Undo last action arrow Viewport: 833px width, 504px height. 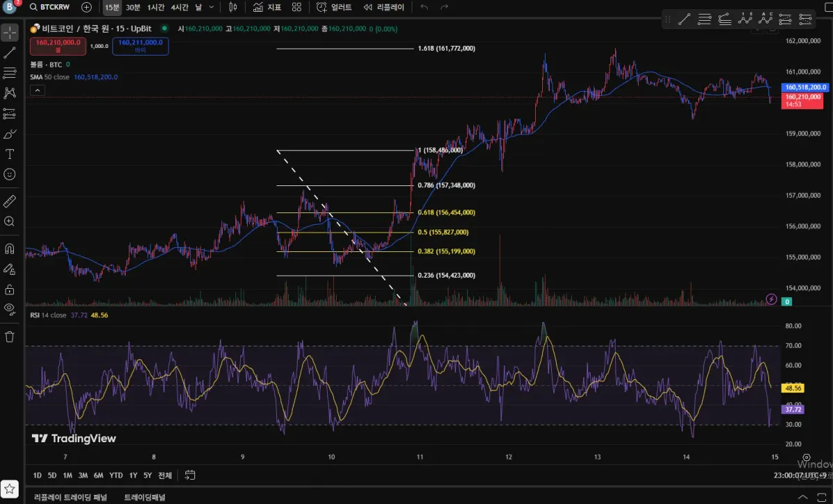pyautogui.click(x=424, y=7)
